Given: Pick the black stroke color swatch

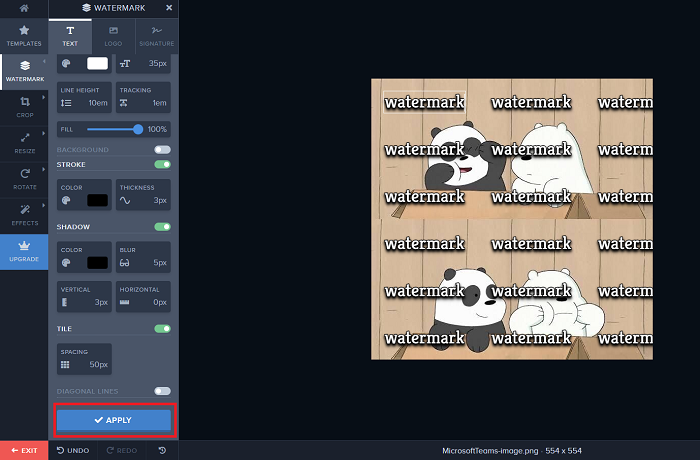Looking at the screenshot, I should tap(97, 200).
